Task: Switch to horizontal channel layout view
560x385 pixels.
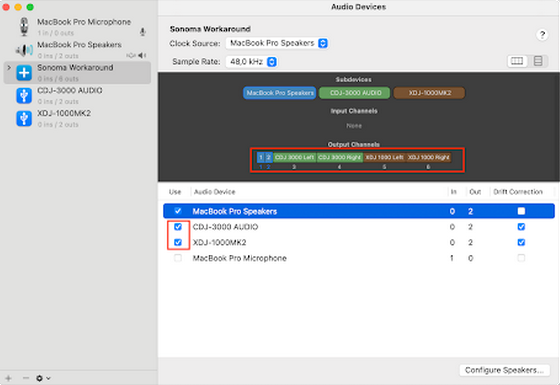Action: click(517, 61)
